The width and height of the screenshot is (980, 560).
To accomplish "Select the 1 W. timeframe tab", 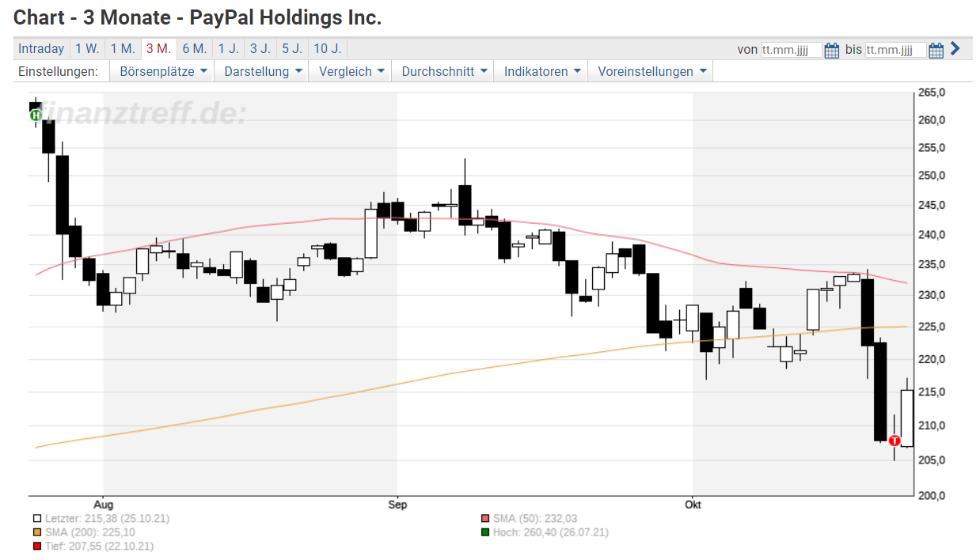I will (87, 48).
